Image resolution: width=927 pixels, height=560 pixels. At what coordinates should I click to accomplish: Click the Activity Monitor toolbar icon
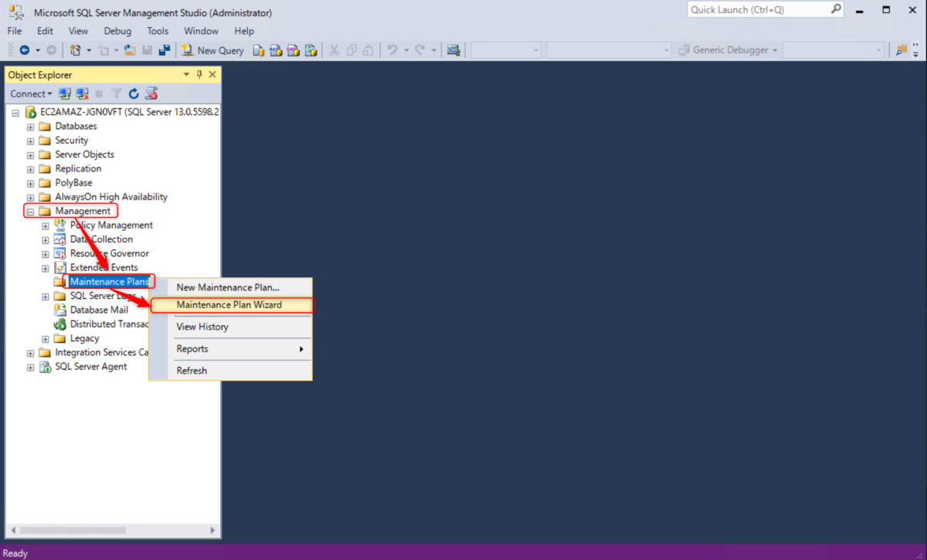pyautogui.click(x=453, y=50)
